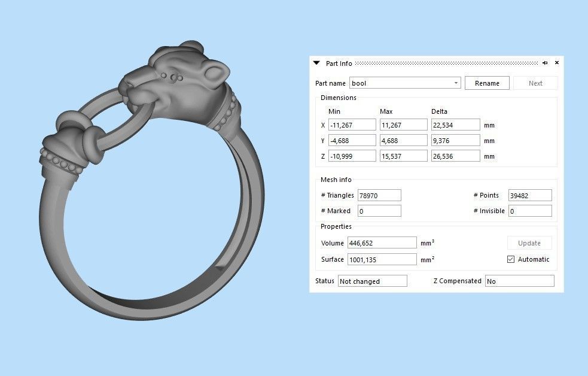The height and width of the screenshot is (376, 588).
Task: Select the Y Max field 4,688
Action: point(404,140)
